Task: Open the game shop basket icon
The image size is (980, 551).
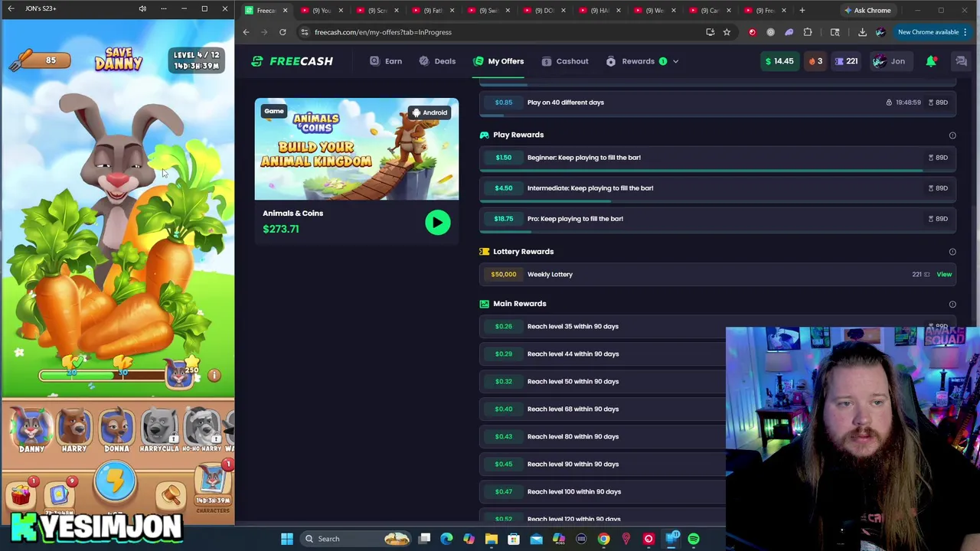Action: click(x=21, y=494)
